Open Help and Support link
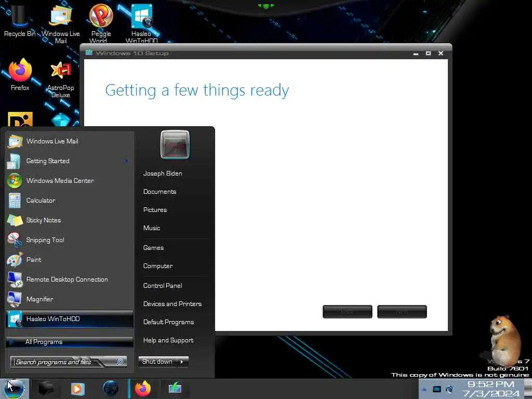The image size is (532, 399). 168,341
